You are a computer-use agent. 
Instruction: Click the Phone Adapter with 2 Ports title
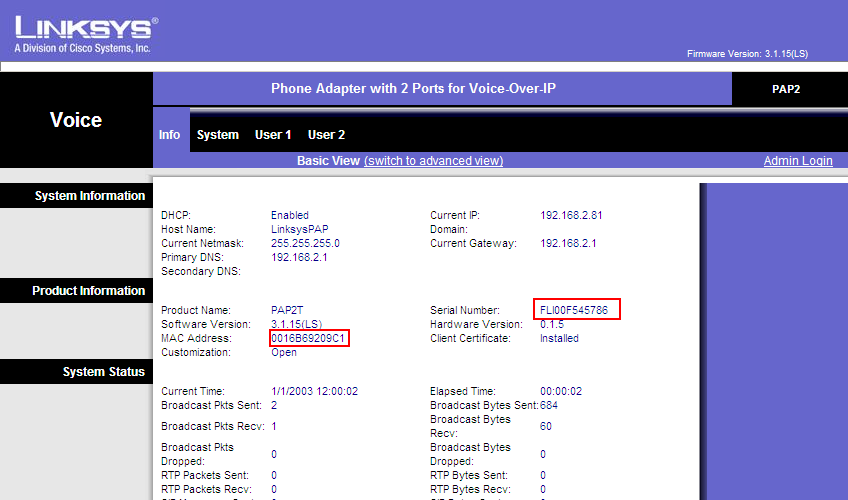click(413, 89)
